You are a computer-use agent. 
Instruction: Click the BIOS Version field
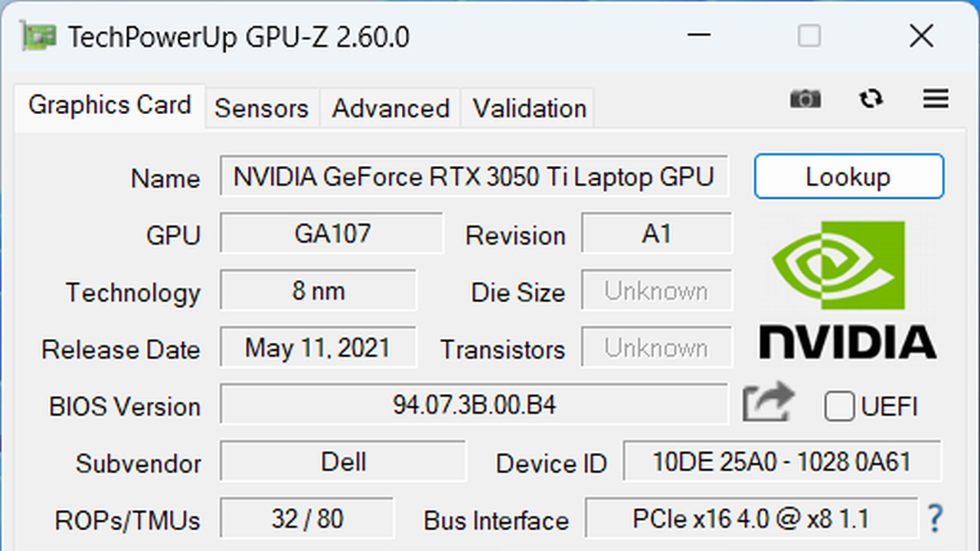[473, 405]
